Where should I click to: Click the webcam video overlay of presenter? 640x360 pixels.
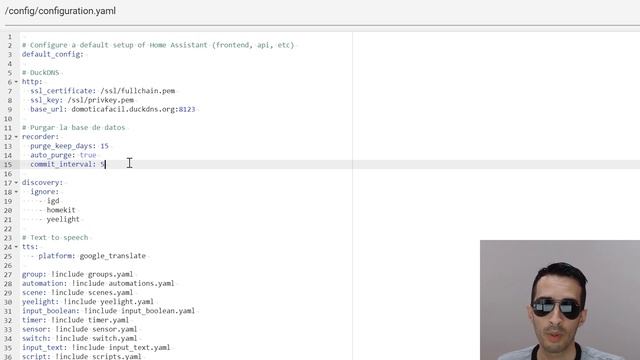click(560, 300)
